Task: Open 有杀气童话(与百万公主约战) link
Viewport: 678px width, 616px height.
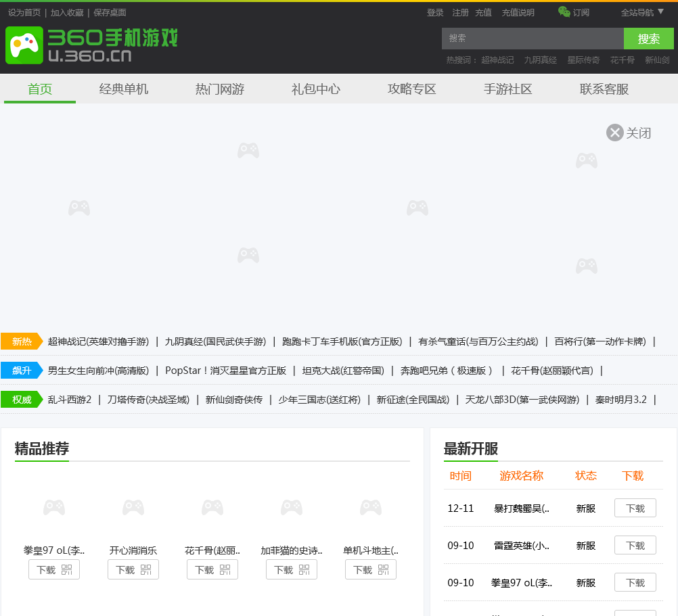Action: coord(478,341)
